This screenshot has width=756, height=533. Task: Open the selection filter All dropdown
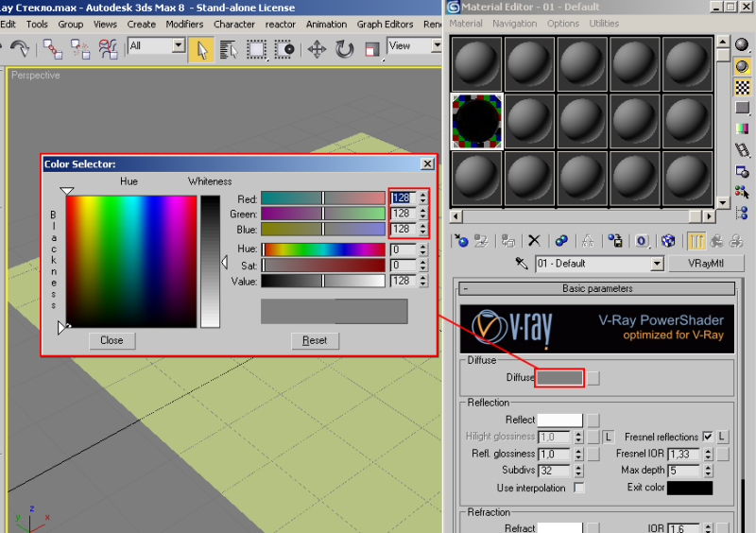(179, 45)
